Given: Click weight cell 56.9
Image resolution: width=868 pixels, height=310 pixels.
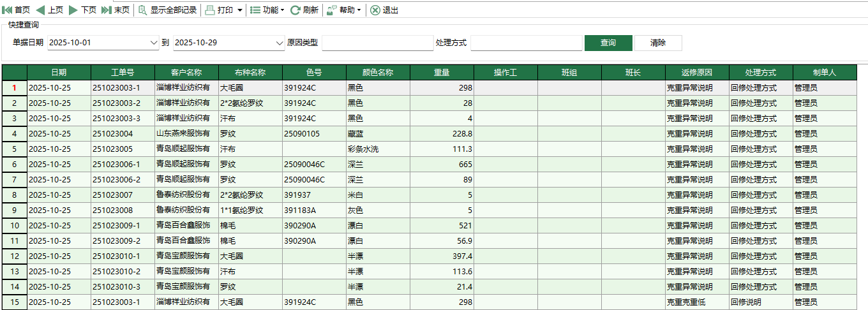Looking at the screenshot, I should (x=442, y=240).
